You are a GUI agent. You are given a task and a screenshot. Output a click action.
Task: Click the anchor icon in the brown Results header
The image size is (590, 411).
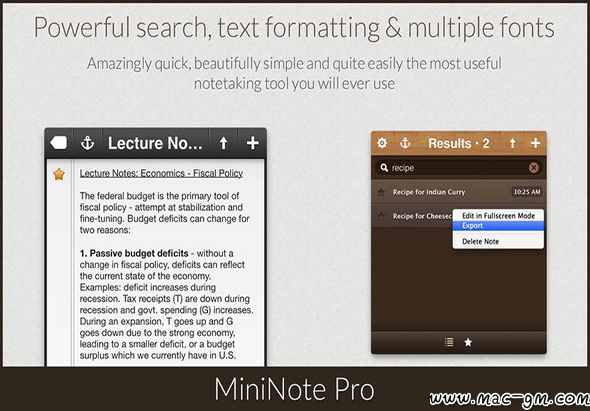(405, 143)
